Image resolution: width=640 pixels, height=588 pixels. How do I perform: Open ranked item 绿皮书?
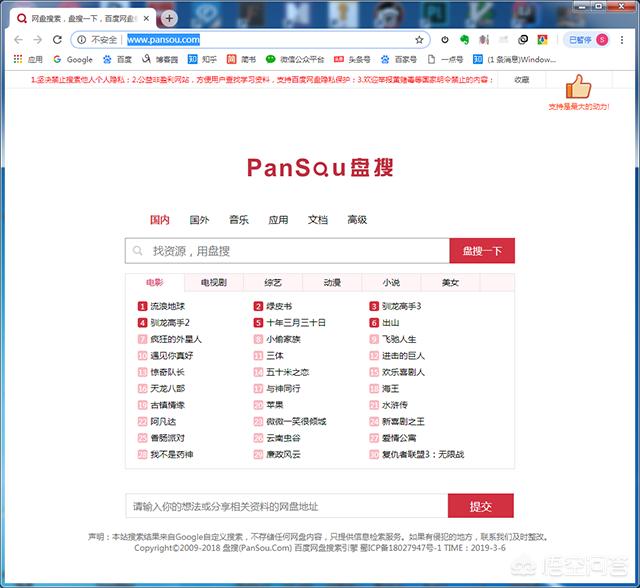[279, 306]
